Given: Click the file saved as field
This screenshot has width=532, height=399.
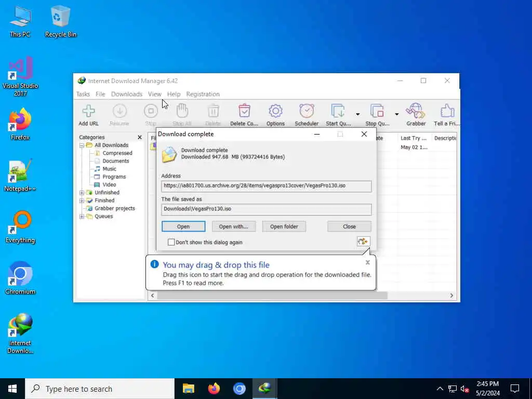Looking at the screenshot, I should pyautogui.click(x=267, y=209).
